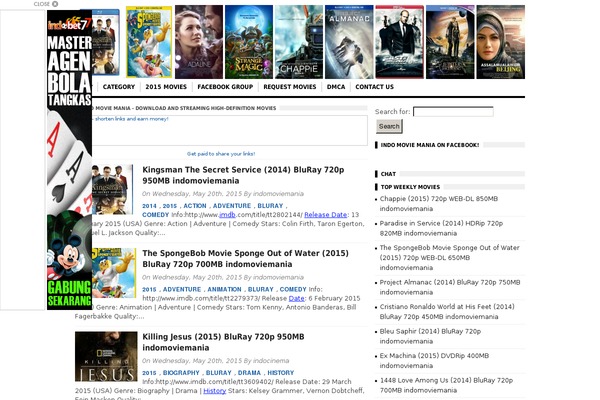
Task: Open Request Movies menu item
Action: coord(290,87)
